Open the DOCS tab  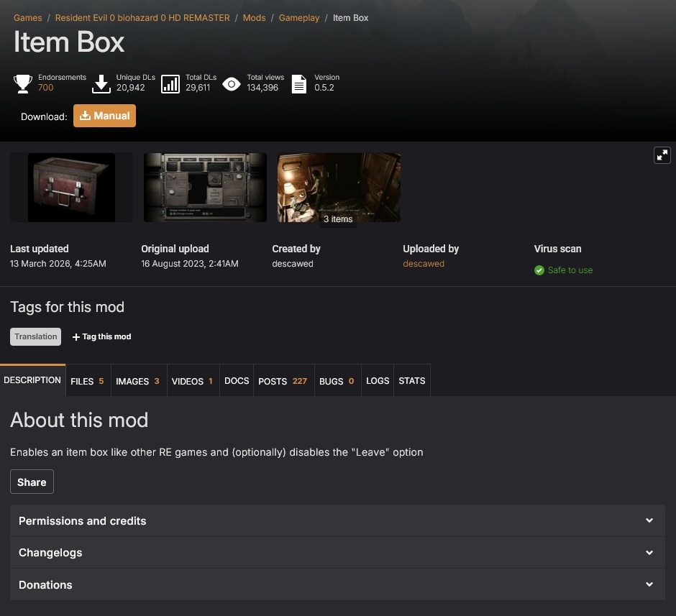pyautogui.click(x=237, y=381)
